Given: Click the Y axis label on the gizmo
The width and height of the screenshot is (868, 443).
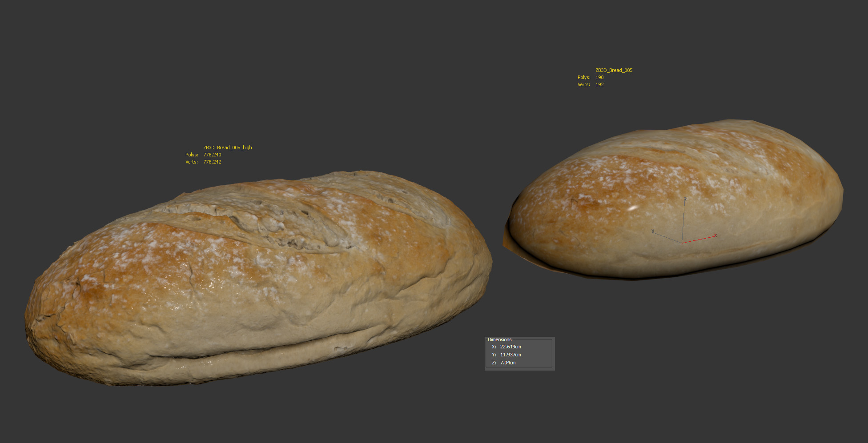Looking at the screenshot, I should 652,231.
